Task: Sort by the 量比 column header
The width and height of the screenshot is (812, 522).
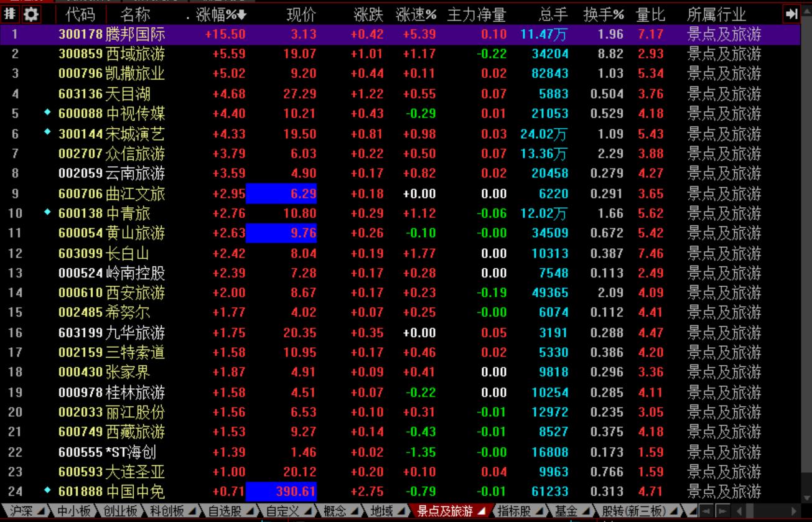Action: (x=650, y=15)
